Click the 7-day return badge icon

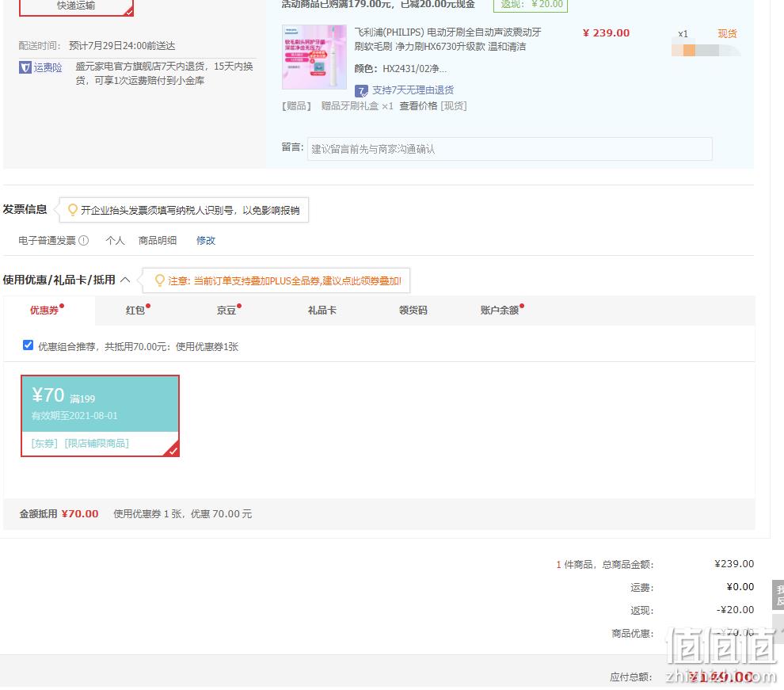361,91
